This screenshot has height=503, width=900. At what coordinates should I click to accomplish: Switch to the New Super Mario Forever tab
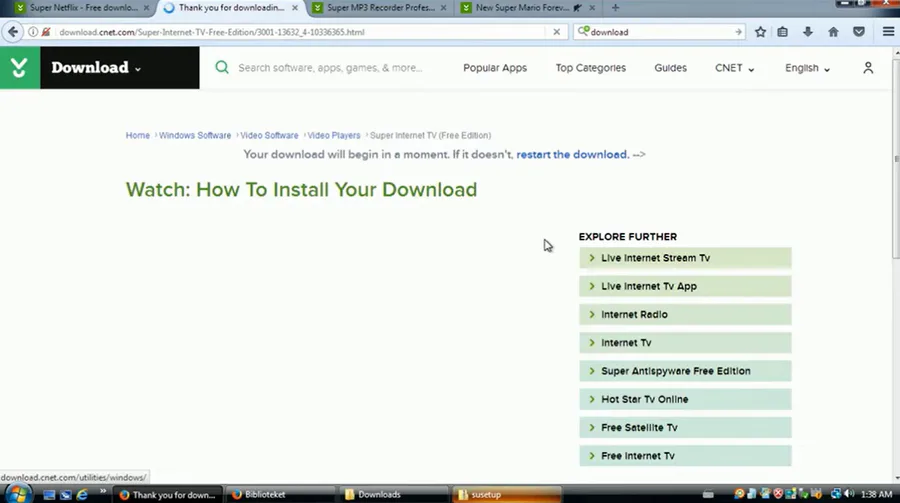pos(522,8)
